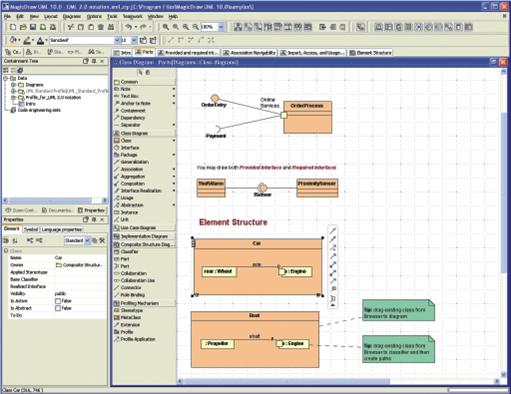Collapse the Class Diagram palette group
The height and width of the screenshot is (394, 511).
[x=144, y=133]
